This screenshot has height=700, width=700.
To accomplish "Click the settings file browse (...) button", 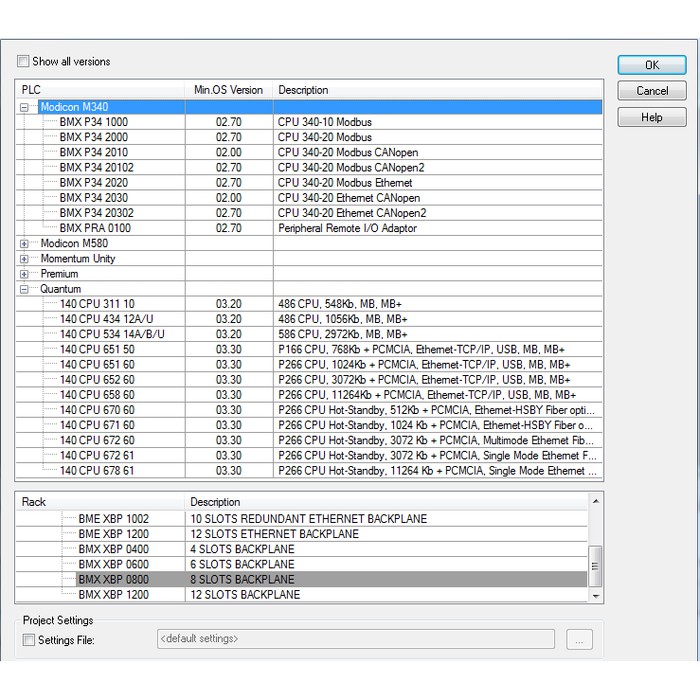I will pos(580,639).
